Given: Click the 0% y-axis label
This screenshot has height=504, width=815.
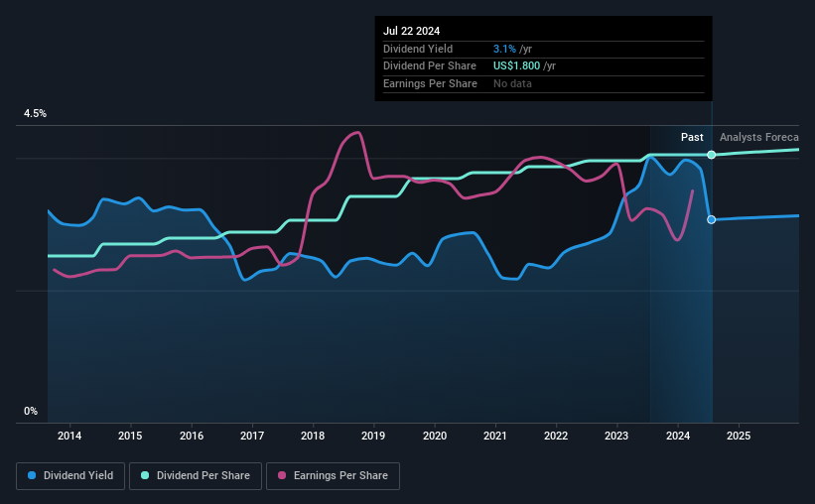Looking at the screenshot, I should 31,412.
